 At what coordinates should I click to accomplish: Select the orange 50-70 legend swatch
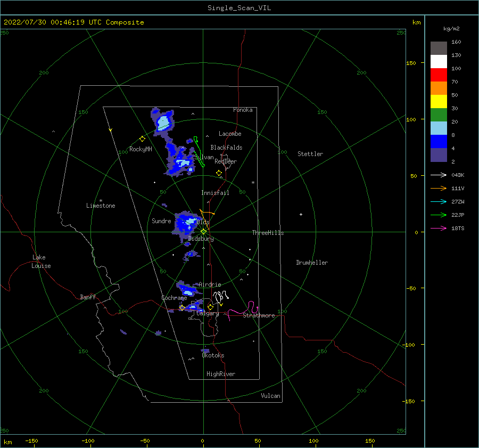tap(439, 88)
